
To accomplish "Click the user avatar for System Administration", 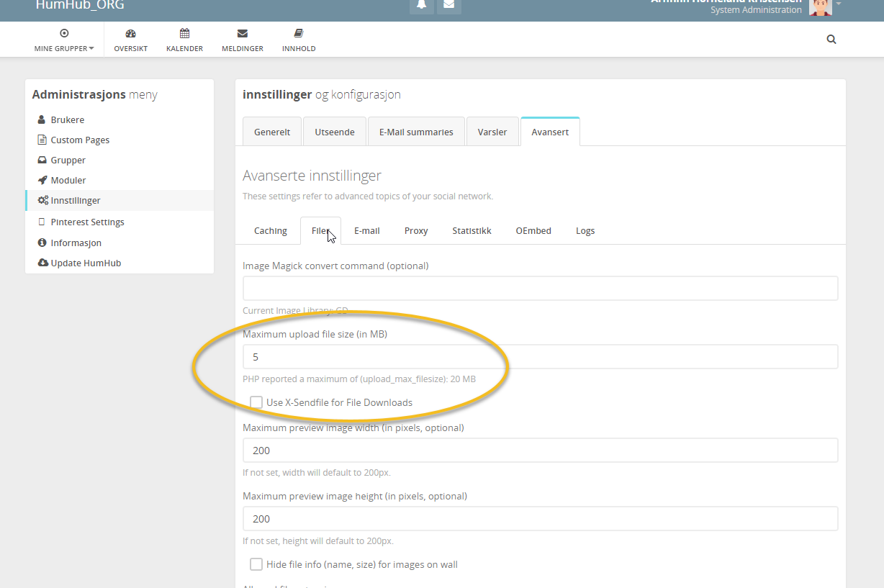I will pos(820,8).
